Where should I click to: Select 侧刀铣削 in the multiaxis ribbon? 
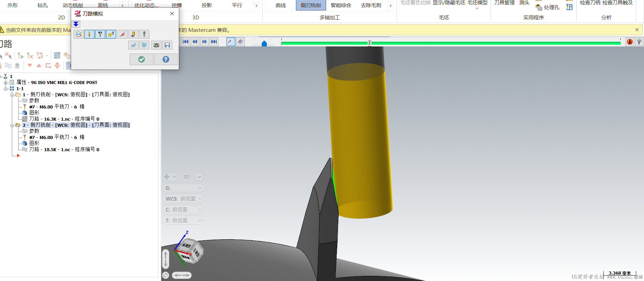(310, 5)
